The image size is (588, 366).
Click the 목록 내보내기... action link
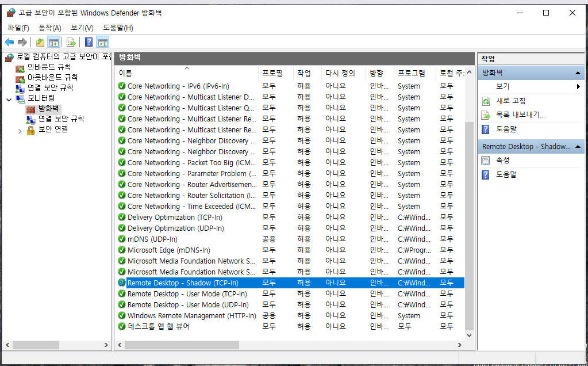point(520,115)
